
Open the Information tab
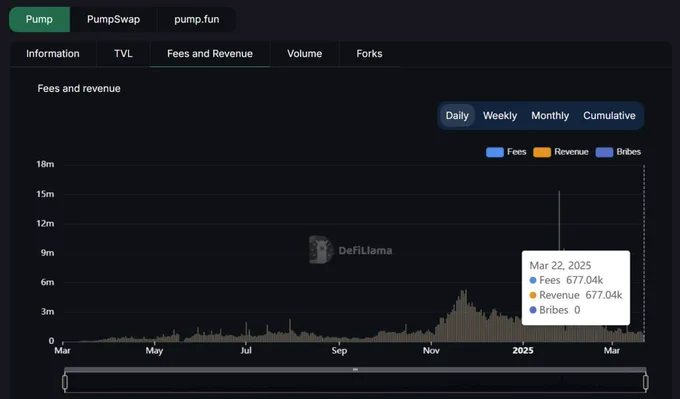(x=53, y=54)
